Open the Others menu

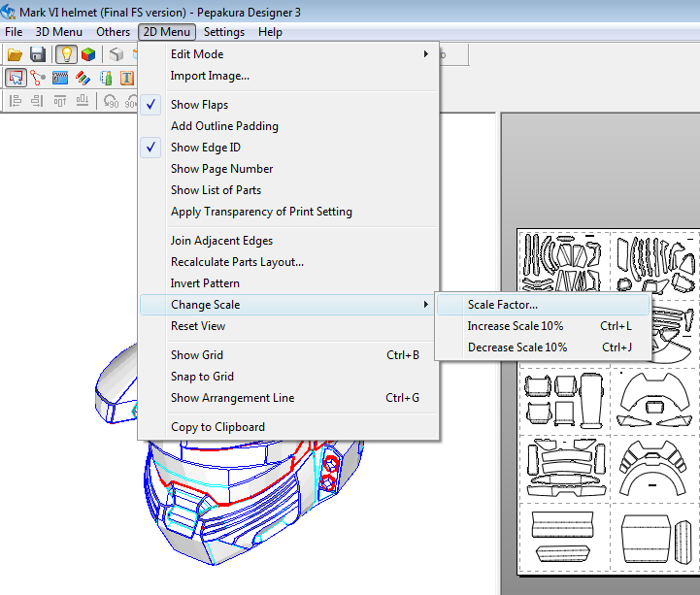tap(113, 32)
